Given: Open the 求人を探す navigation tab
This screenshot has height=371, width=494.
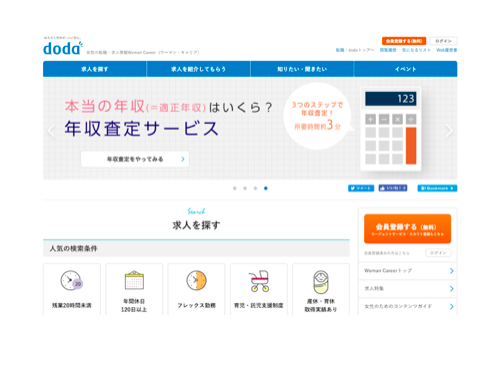Looking at the screenshot, I should coord(95,69).
